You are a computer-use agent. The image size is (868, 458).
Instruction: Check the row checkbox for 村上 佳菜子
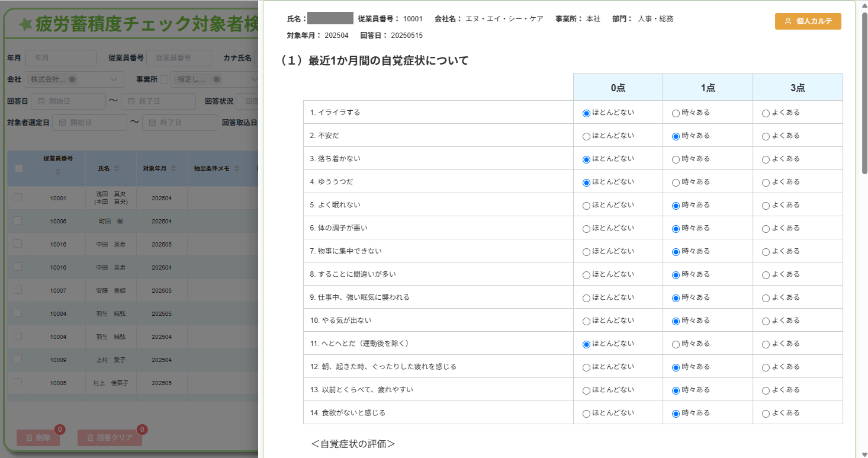18,382
